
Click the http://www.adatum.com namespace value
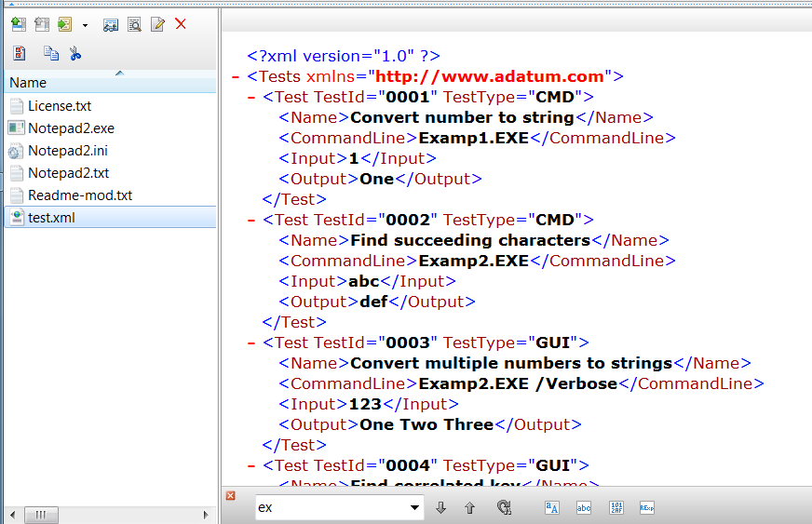click(490, 76)
